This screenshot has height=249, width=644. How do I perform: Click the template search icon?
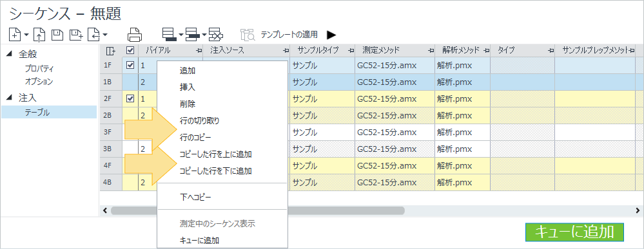pyautogui.click(x=248, y=35)
